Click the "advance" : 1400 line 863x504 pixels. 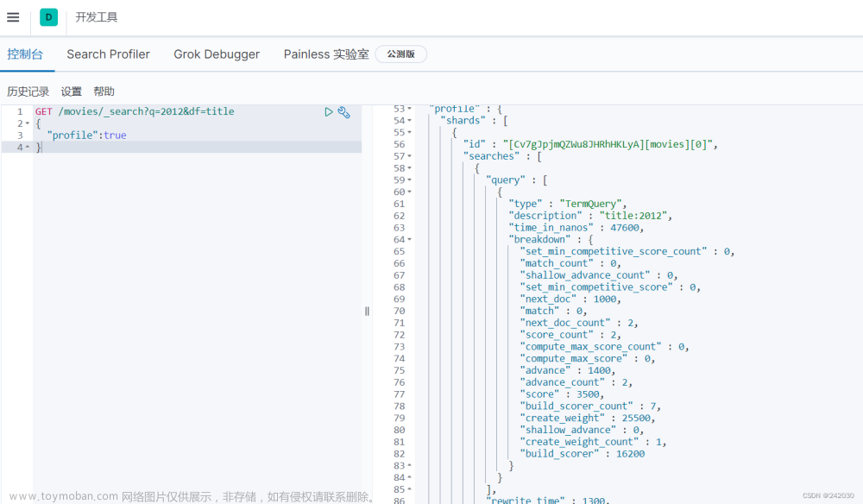(x=568, y=371)
